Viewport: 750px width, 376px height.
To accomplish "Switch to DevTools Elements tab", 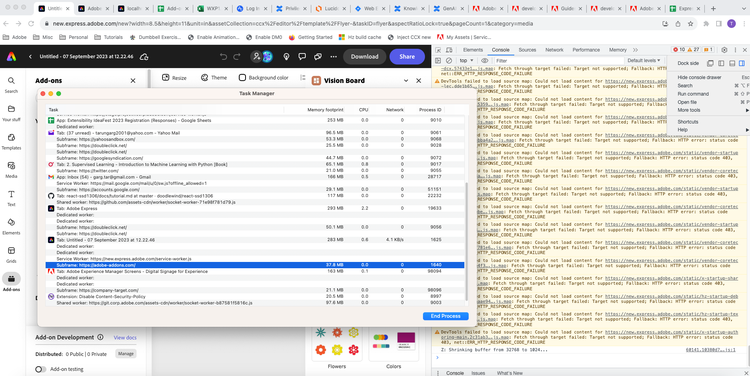I will click(473, 50).
